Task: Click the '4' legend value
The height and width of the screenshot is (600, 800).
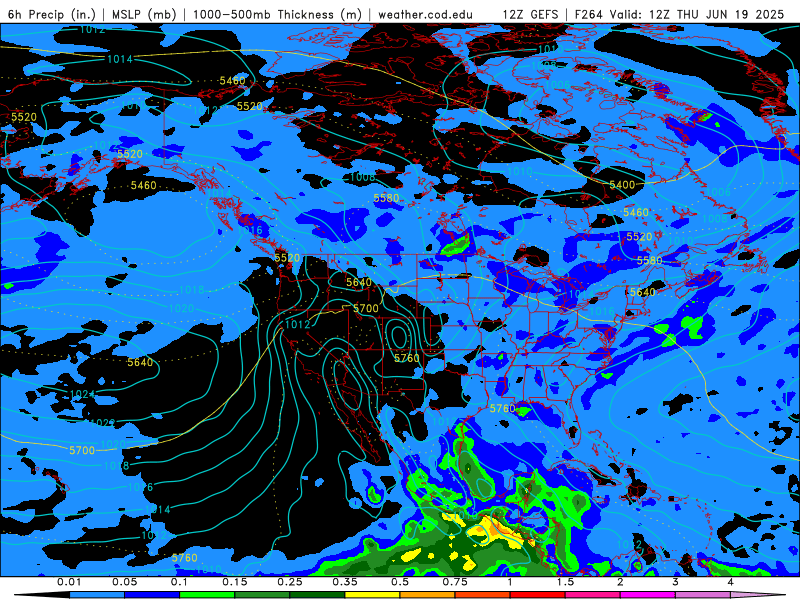Action: tap(731, 582)
